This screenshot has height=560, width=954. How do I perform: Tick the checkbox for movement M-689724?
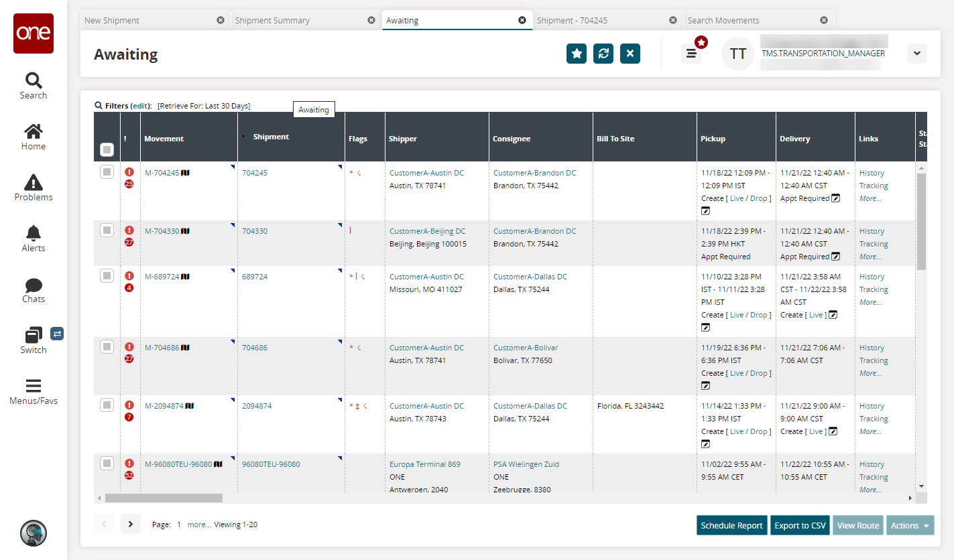coord(107,275)
